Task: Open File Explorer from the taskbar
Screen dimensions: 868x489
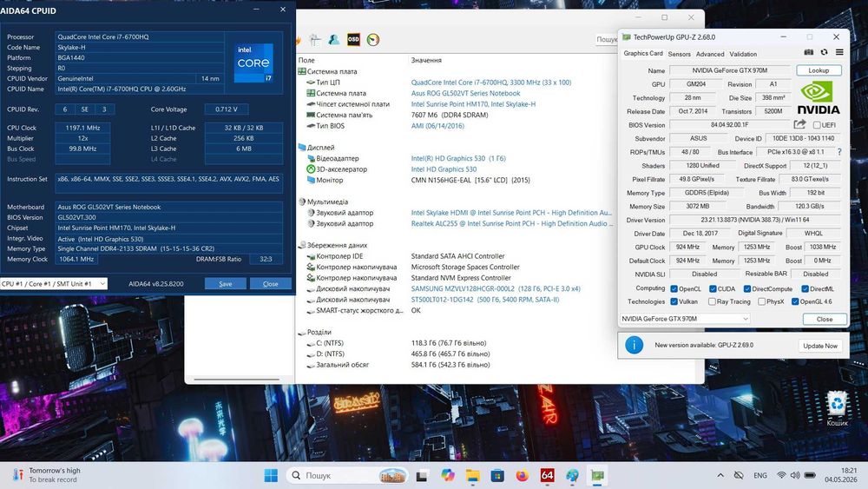Action: click(x=472, y=475)
